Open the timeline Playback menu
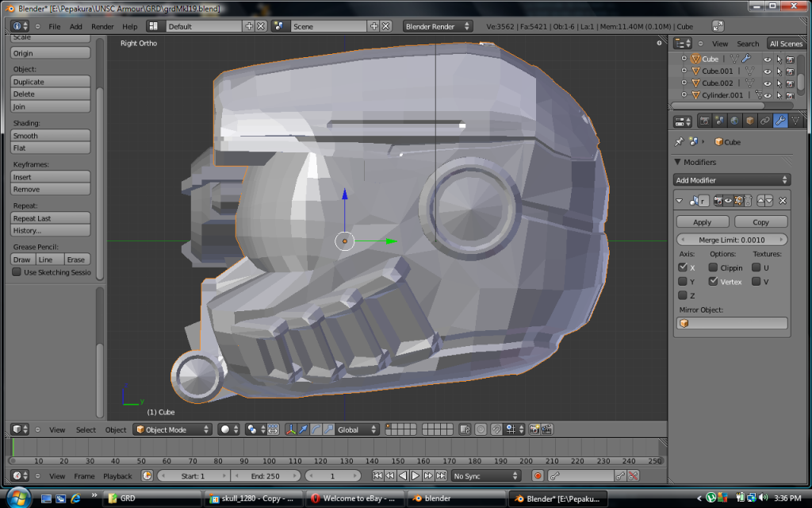Viewport: 812px width, 508px height. click(117, 476)
